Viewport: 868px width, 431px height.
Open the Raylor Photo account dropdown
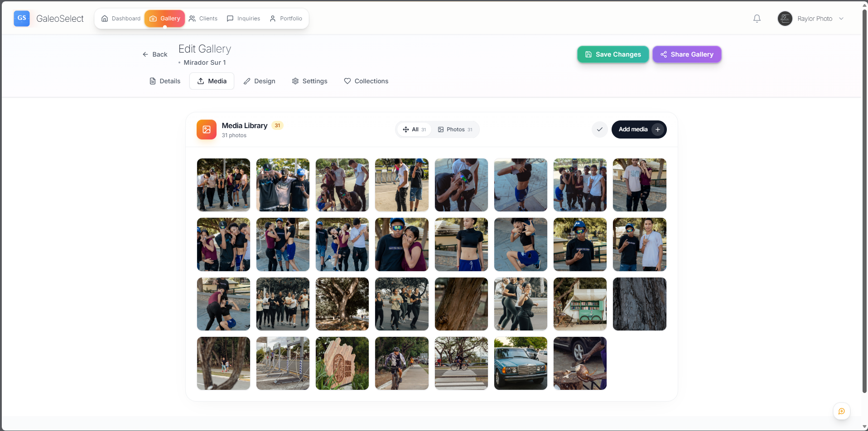811,19
